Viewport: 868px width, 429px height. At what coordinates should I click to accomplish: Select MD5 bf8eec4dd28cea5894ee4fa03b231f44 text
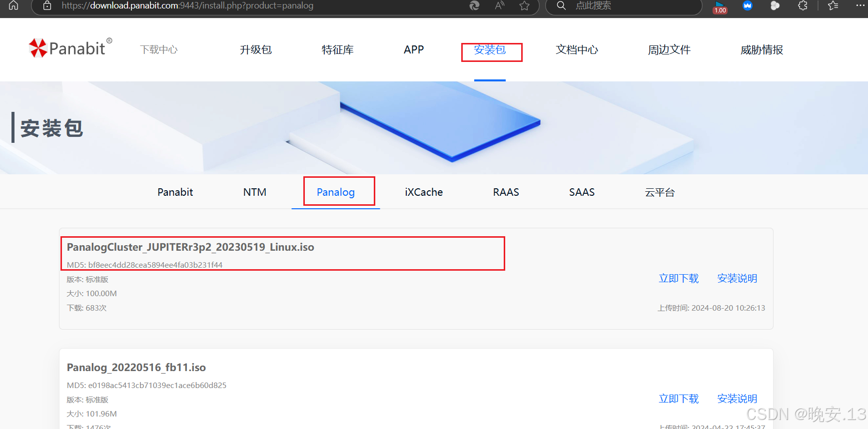click(x=144, y=265)
